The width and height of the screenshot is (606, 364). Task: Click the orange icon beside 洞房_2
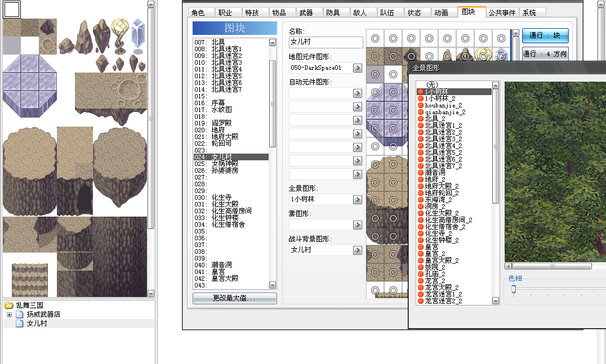pyautogui.click(x=421, y=206)
